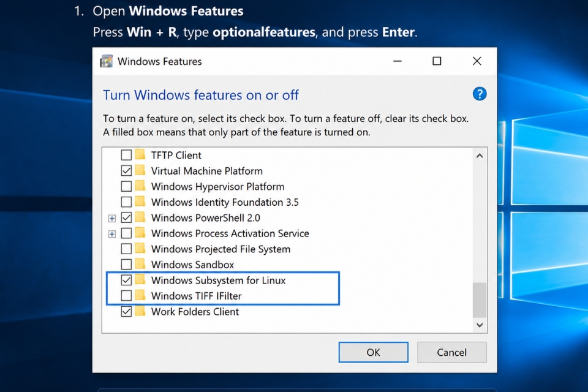Disable the Work Folders Client checkbox

(126, 311)
